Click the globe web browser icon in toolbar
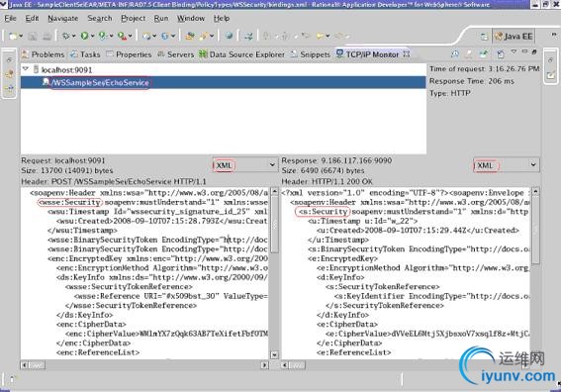561x392 pixels. 229,36
